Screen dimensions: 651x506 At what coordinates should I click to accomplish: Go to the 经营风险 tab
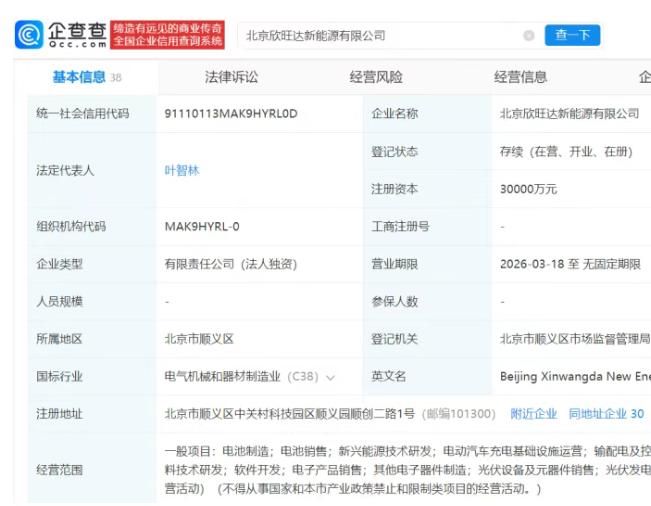coord(376,77)
